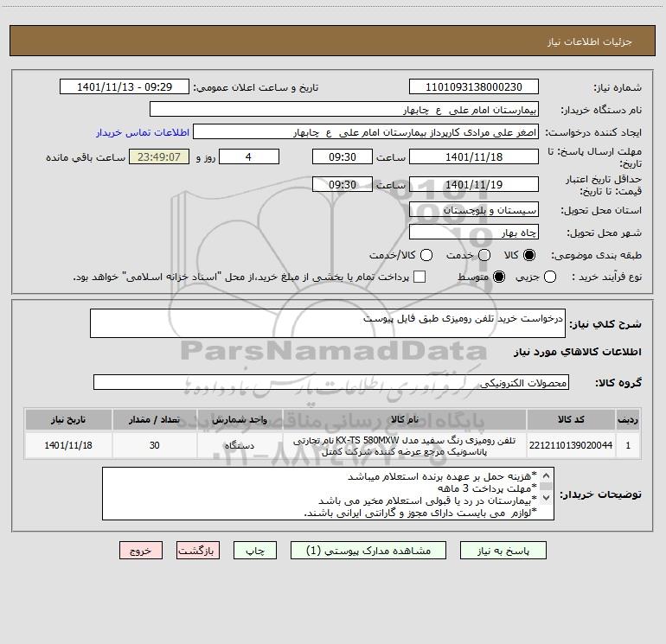
Task: Click the unit cell دستگاه
Action: pyautogui.click(x=240, y=445)
